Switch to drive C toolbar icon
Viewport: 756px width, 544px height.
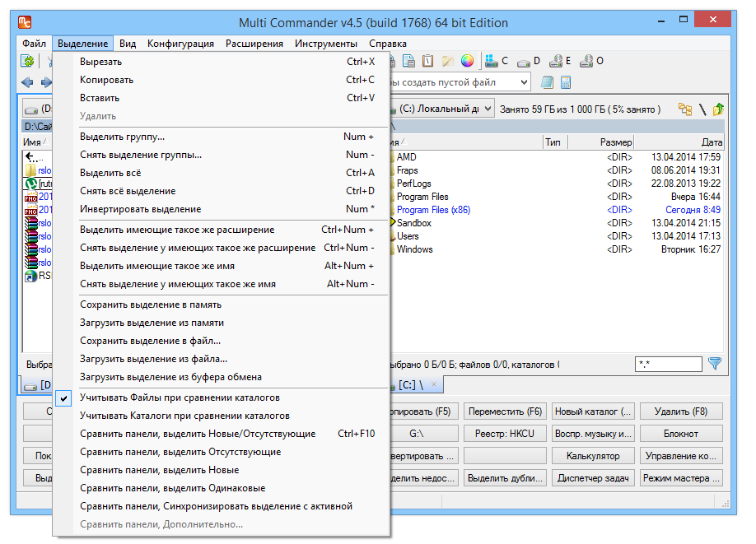(497, 61)
